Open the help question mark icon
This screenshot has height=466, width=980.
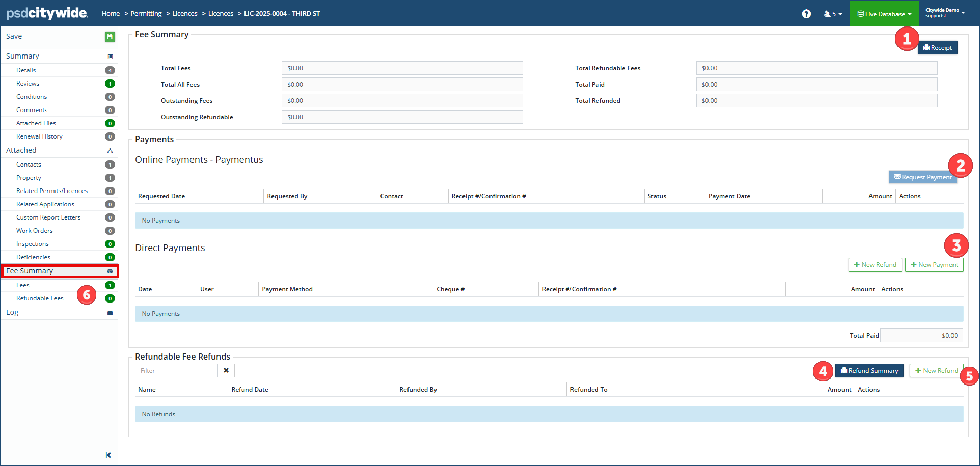[806, 14]
